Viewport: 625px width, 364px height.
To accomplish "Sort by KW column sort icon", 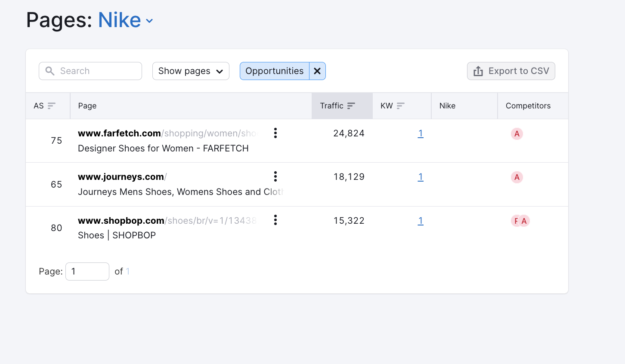I will pos(401,106).
